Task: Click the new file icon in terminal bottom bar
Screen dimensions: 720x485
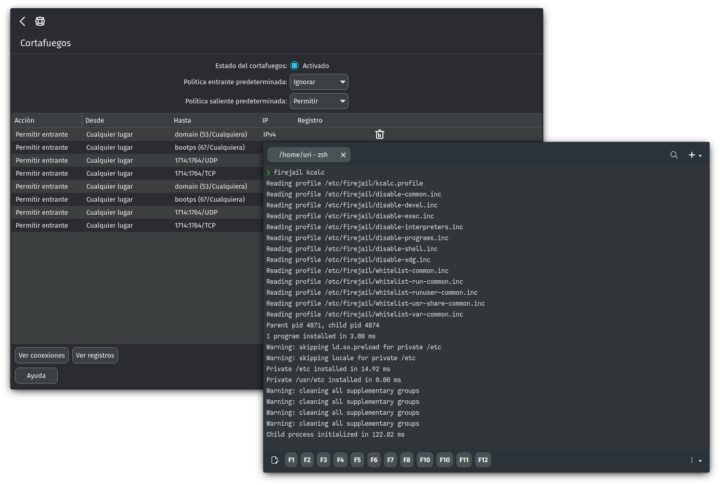Action: [275, 460]
